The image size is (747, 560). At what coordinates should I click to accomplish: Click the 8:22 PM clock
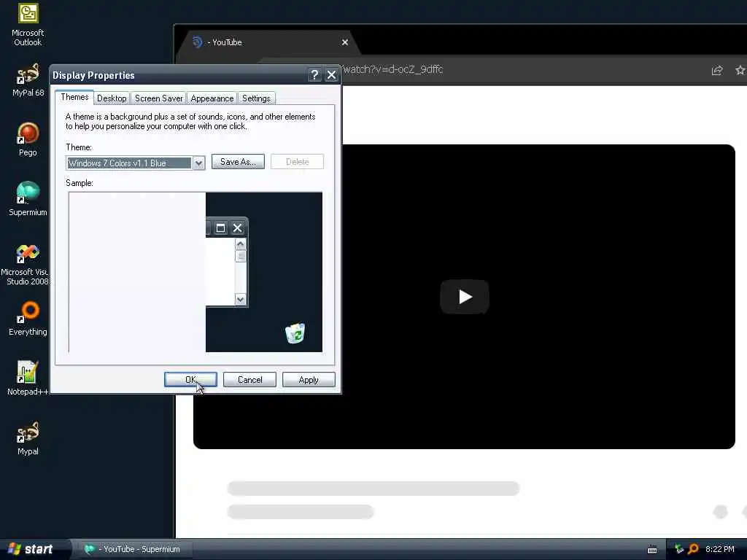tap(720, 549)
